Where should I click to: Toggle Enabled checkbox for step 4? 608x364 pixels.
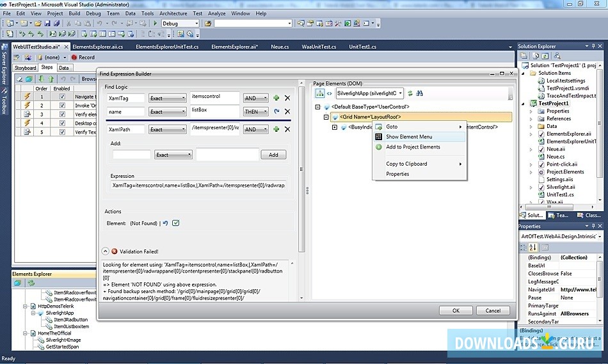point(62,123)
